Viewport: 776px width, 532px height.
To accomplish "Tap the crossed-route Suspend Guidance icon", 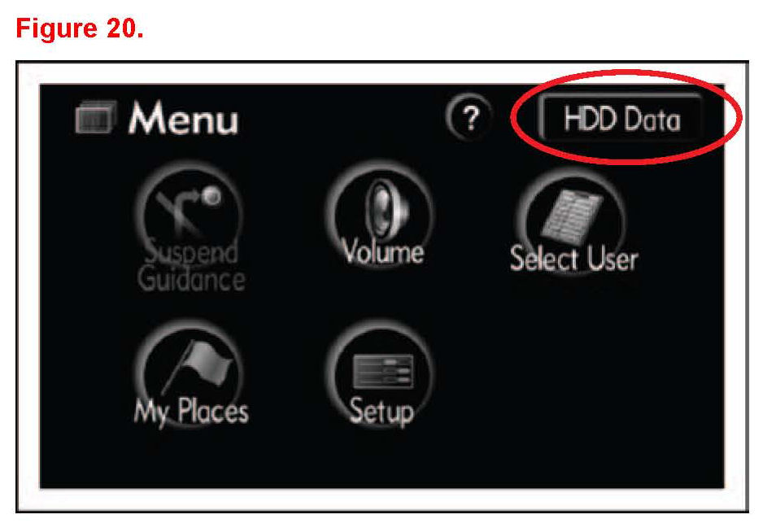I will pos(187,211).
